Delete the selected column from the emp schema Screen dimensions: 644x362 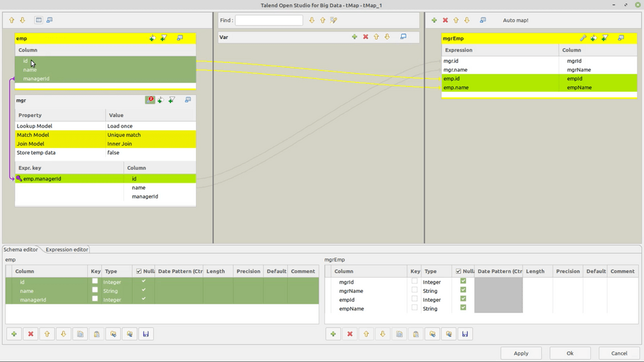click(30, 334)
